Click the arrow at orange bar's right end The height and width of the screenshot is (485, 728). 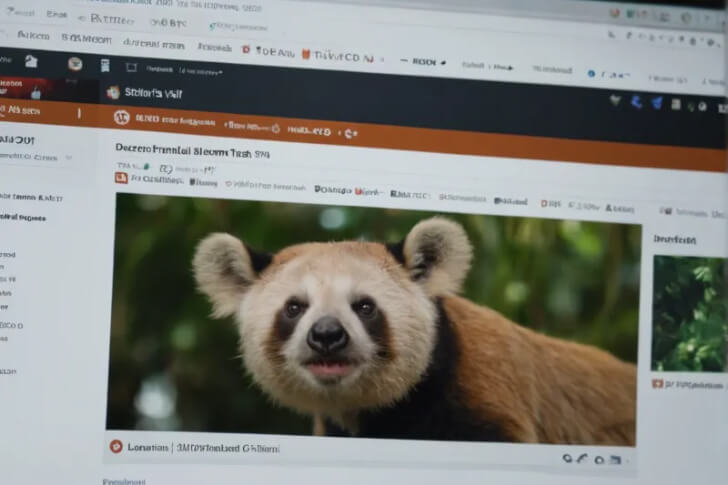pos(351,131)
